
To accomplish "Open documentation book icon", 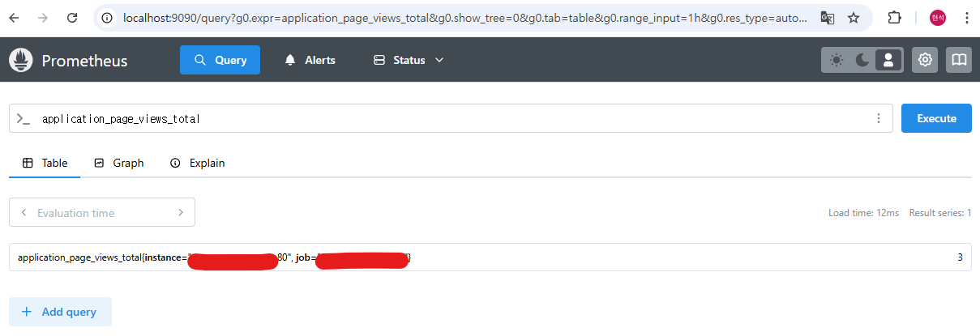I will [959, 60].
